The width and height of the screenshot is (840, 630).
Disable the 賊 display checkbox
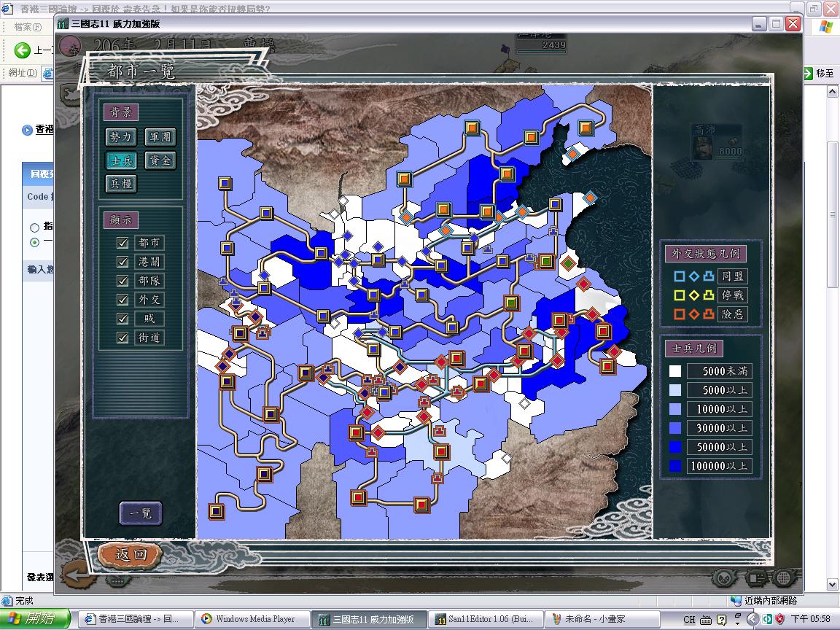122,319
